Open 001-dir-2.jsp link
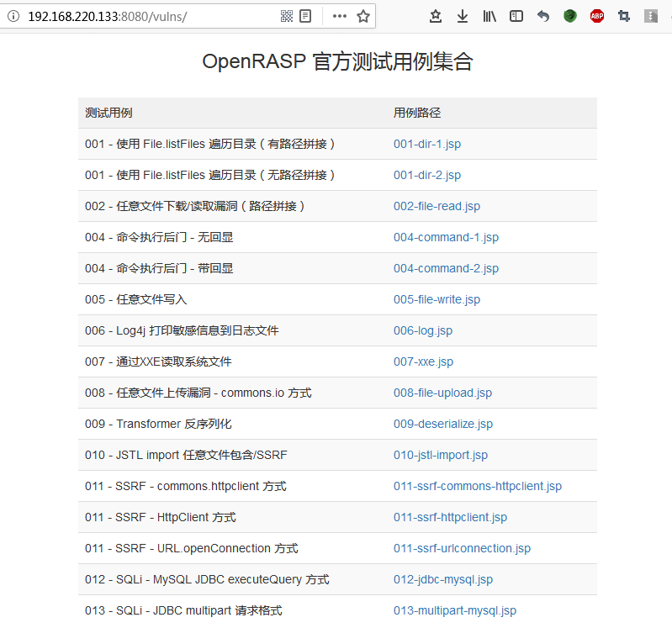Viewport: 672px width, 628px height. pos(427,175)
